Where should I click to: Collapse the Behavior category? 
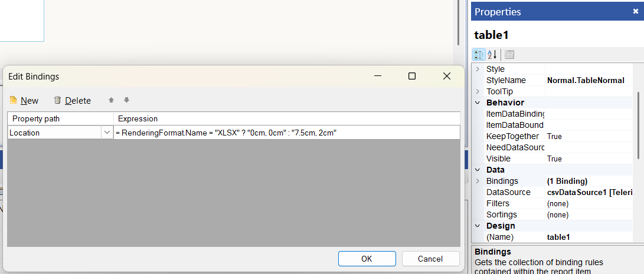coord(478,103)
